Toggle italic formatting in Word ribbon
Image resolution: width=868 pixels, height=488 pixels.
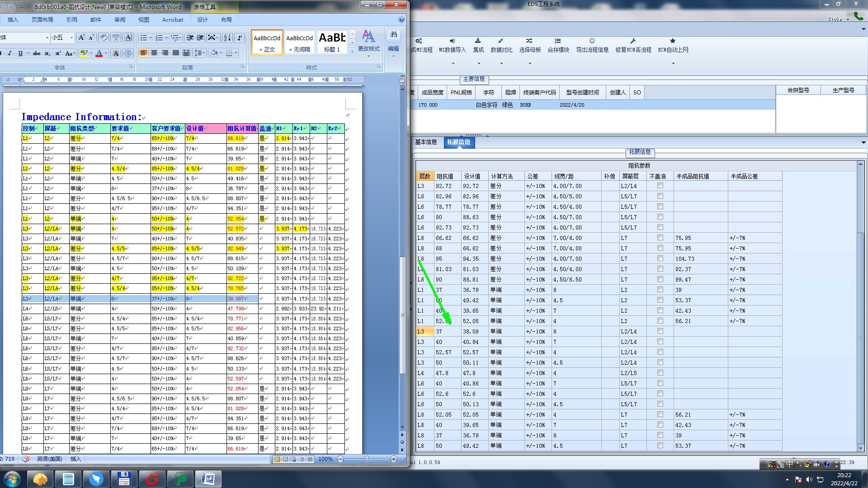[10, 53]
